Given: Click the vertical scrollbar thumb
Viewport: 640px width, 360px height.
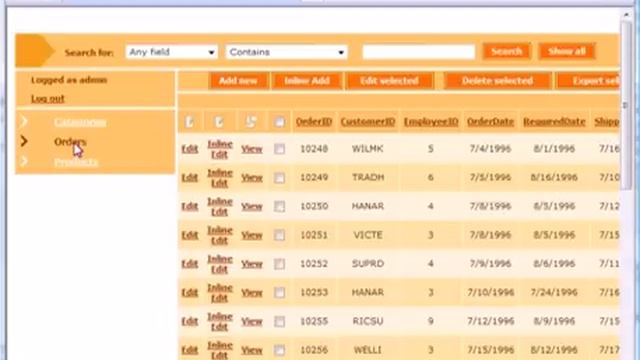Looking at the screenshot, I should click(627, 105).
